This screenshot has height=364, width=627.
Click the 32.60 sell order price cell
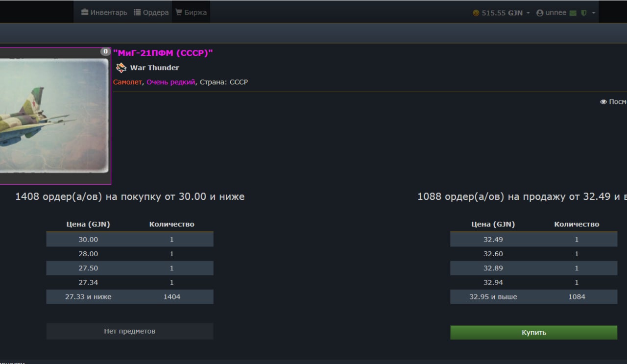coord(493,254)
